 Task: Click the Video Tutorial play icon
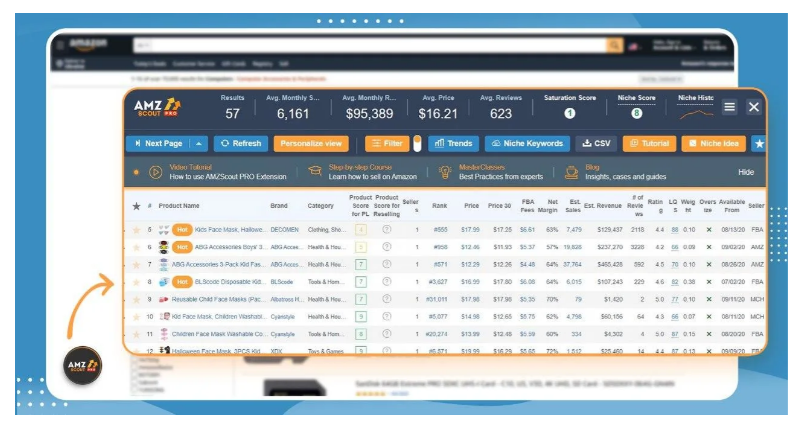coord(155,172)
